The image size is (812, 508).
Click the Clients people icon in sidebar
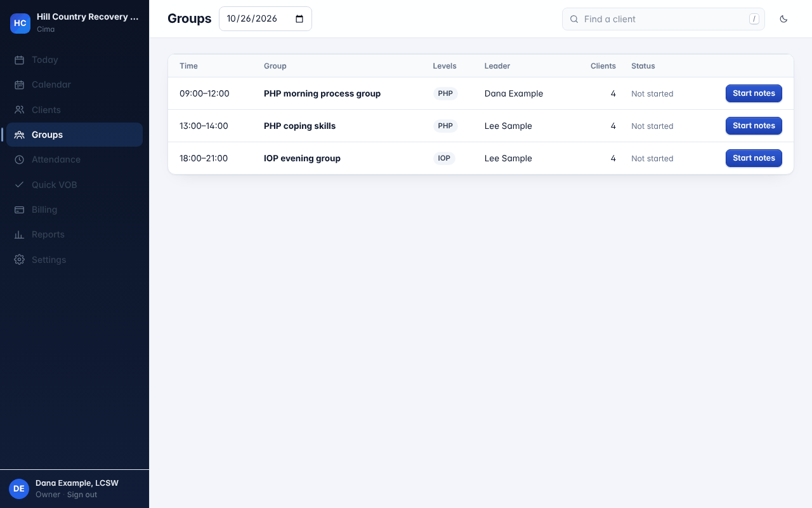click(x=19, y=110)
